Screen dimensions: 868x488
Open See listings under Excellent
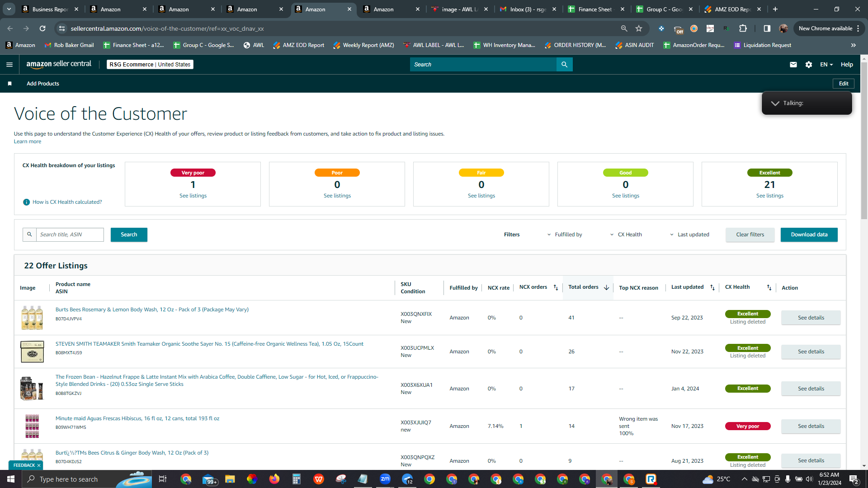(x=770, y=196)
